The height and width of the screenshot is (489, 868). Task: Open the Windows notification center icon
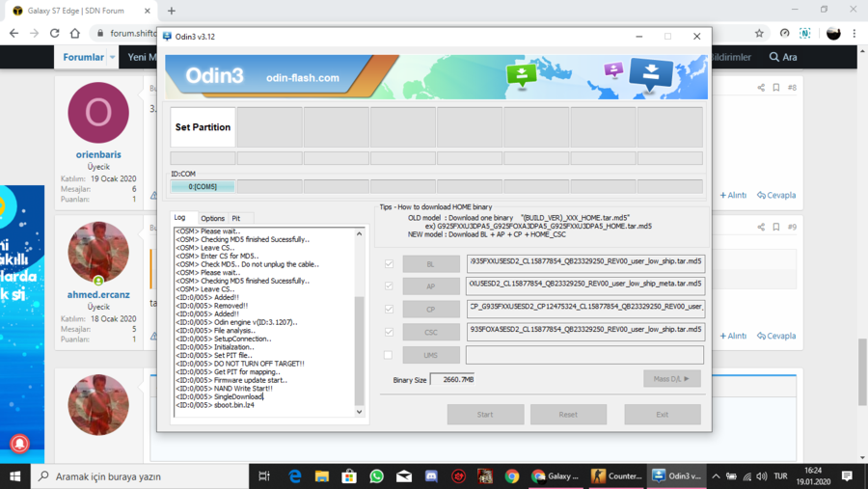click(x=847, y=476)
